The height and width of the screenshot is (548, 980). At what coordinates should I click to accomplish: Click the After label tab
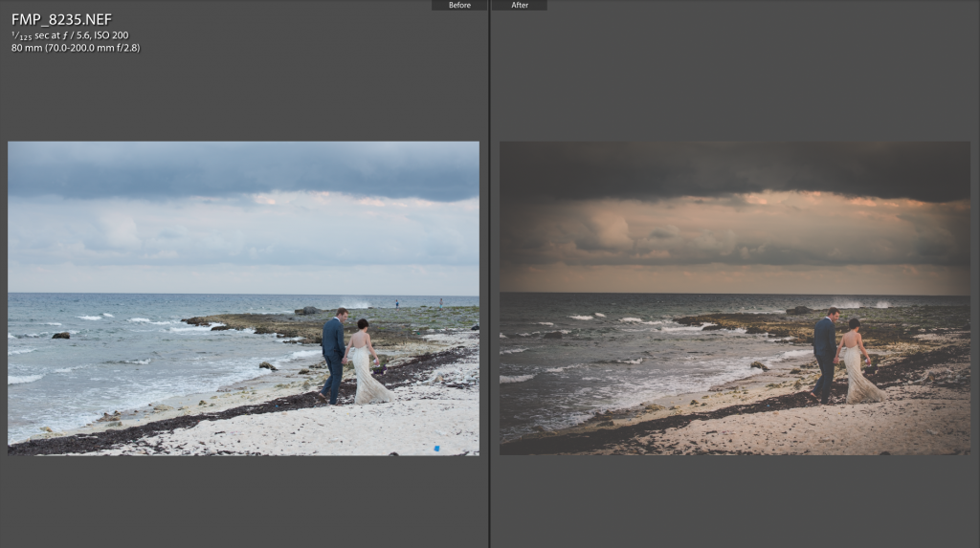(520, 5)
